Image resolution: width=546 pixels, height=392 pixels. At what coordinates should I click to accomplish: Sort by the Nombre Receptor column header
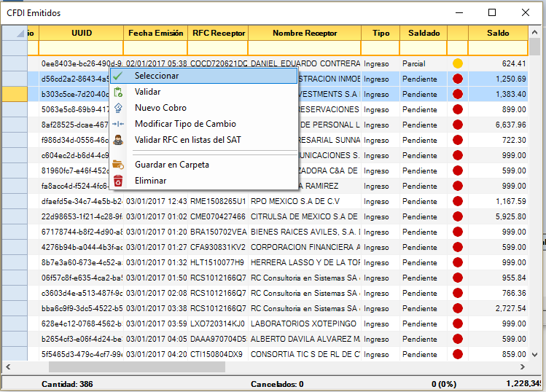[304, 34]
